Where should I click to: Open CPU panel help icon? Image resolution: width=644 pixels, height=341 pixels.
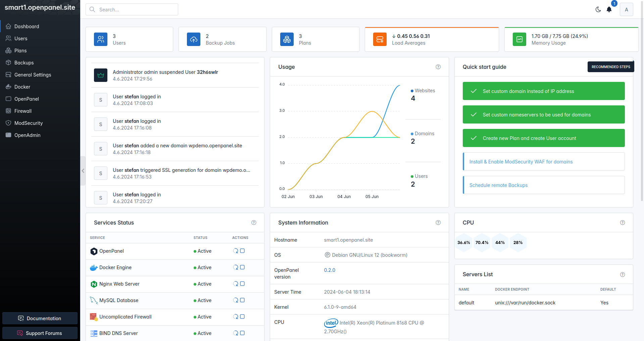point(623,223)
